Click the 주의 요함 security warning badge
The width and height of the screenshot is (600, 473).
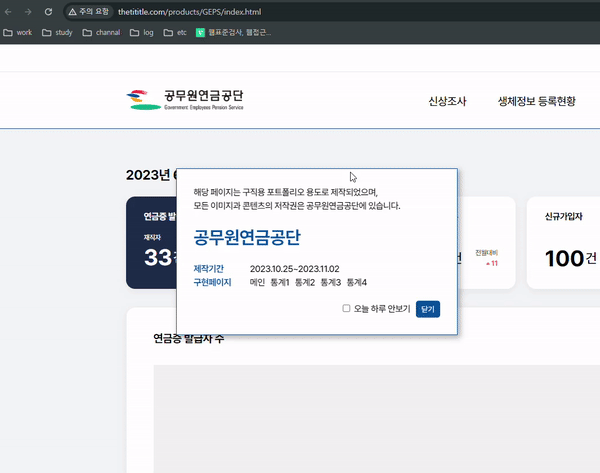(89, 12)
